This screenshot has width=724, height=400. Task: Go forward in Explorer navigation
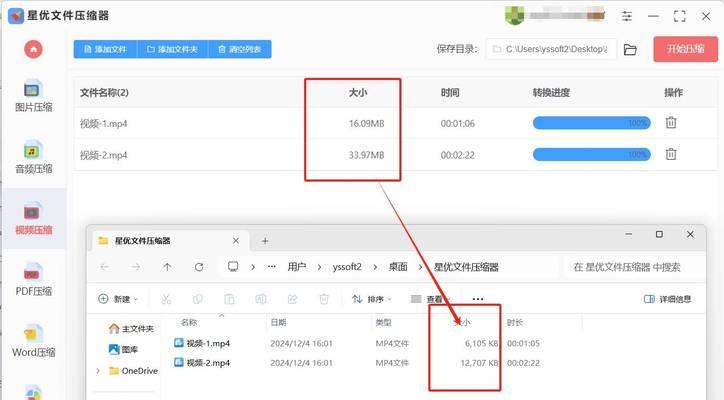pos(136,267)
